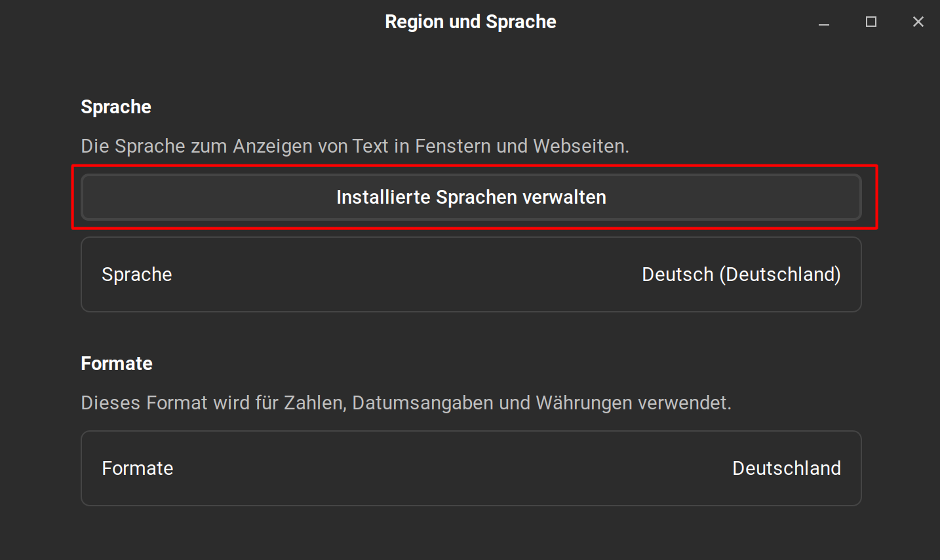Change the Deutschland formats value
Viewport: 940px width, 560px height.
coord(787,468)
